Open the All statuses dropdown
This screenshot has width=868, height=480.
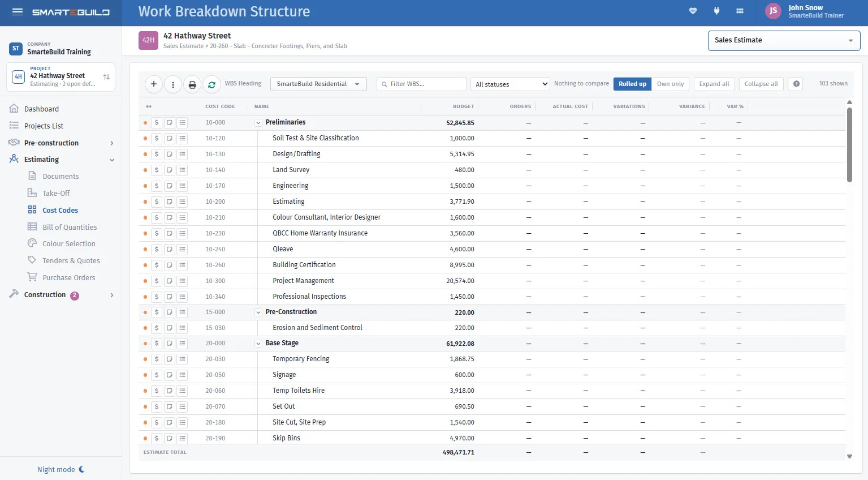(x=510, y=84)
